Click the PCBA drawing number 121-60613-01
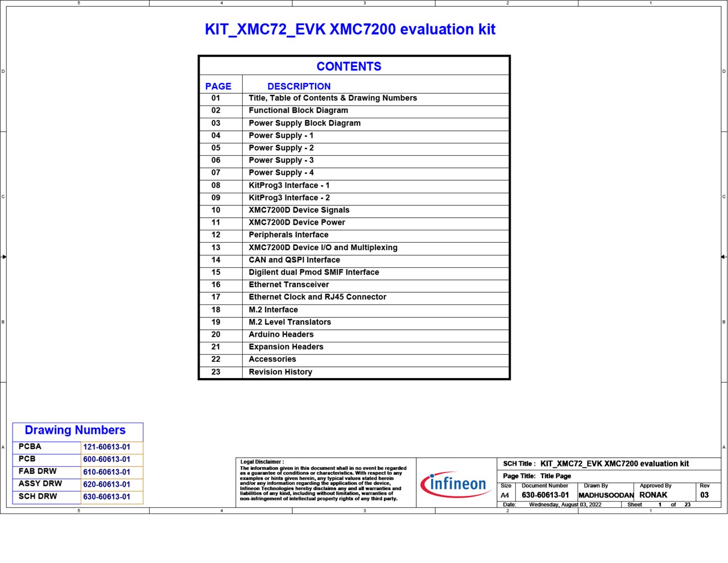This screenshot has width=728, height=563. click(106, 447)
